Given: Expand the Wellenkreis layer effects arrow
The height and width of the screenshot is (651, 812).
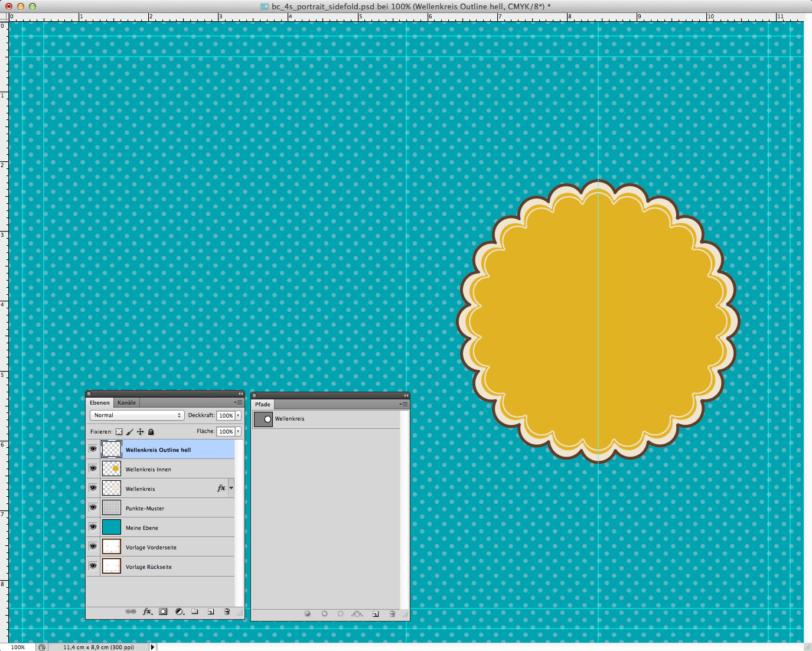Looking at the screenshot, I should (231, 488).
